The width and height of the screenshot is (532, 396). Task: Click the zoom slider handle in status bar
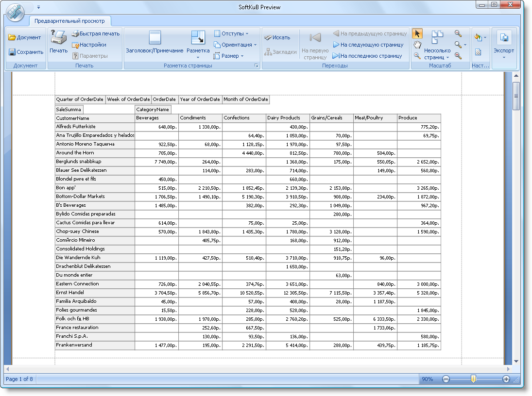click(474, 379)
